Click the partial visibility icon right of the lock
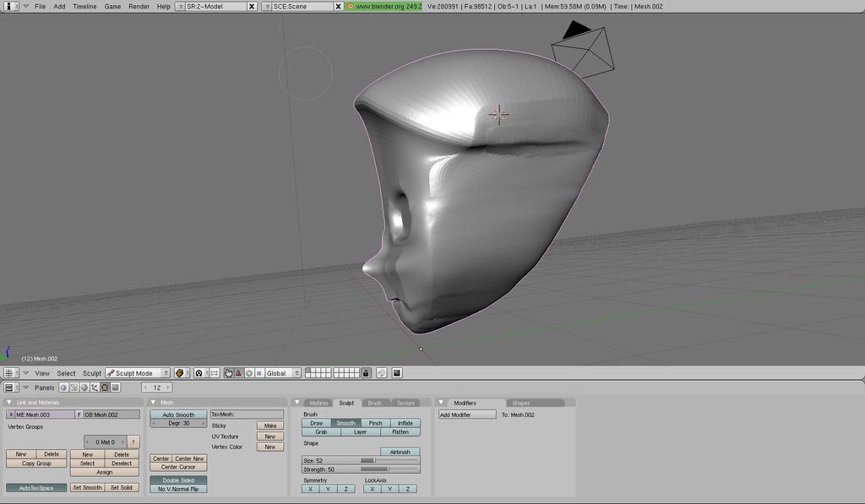 pos(381,373)
